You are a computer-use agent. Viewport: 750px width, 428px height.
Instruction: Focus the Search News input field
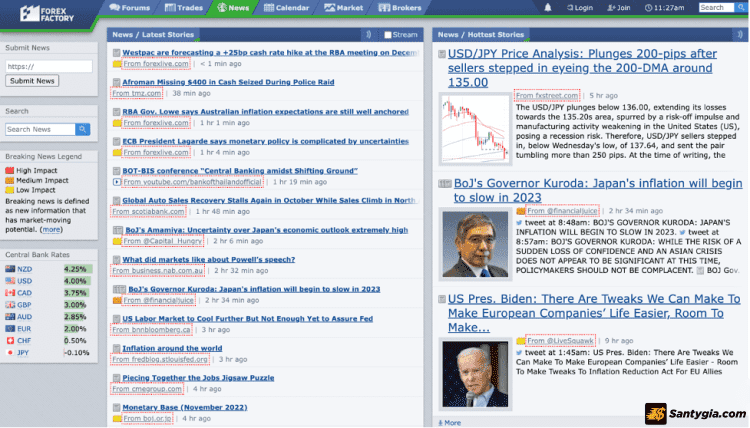(x=40, y=129)
